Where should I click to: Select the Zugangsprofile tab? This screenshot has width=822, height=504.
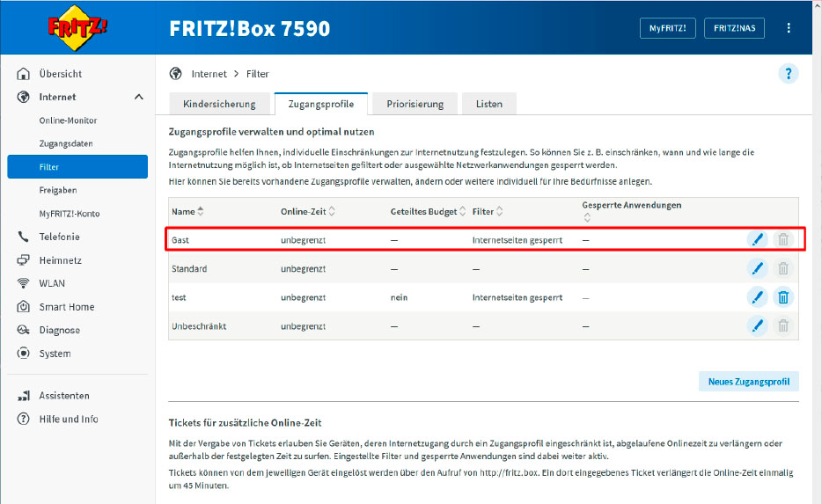click(321, 104)
